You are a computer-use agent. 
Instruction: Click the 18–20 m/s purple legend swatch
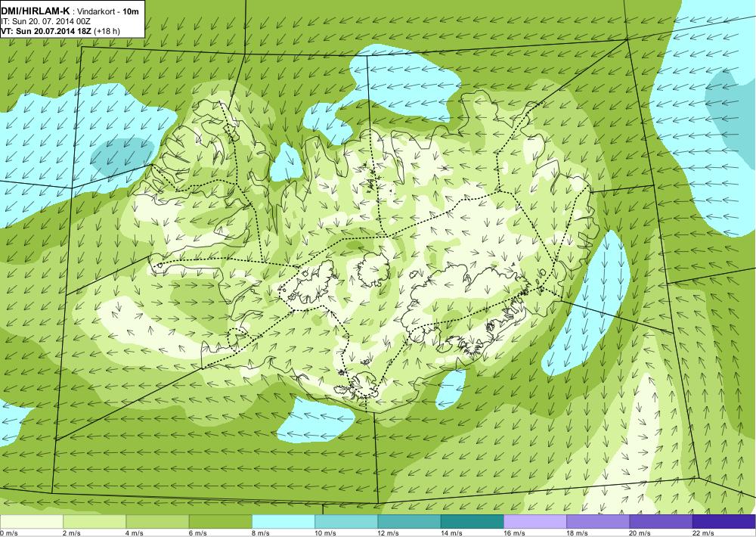(598, 522)
